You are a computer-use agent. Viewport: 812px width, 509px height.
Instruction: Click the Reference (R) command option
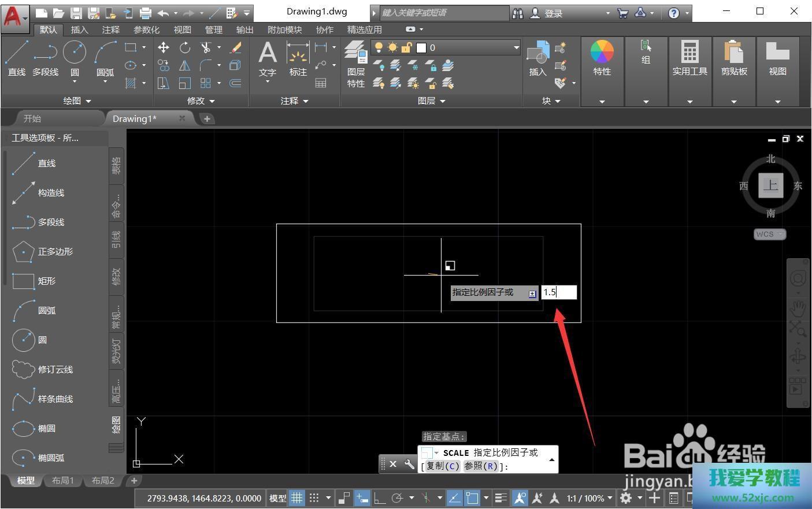pyautogui.click(x=481, y=466)
